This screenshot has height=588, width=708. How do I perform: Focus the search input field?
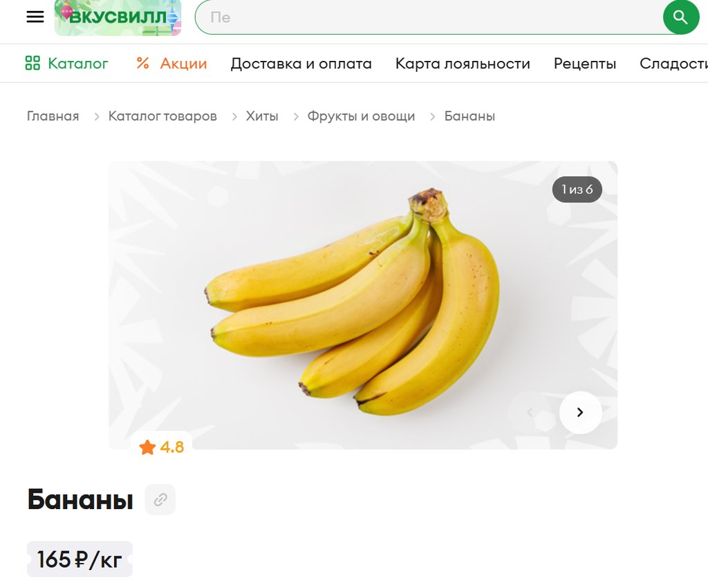tap(429, 17)
